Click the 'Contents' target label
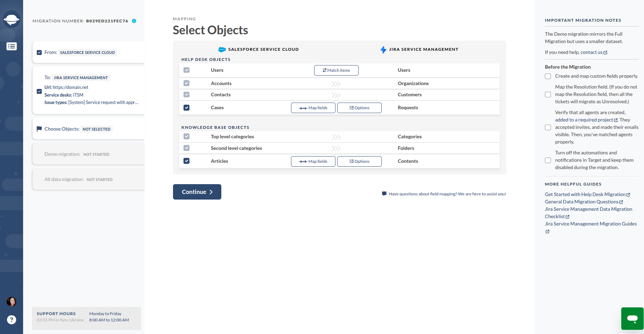644x334 pixels. (408, 161)
